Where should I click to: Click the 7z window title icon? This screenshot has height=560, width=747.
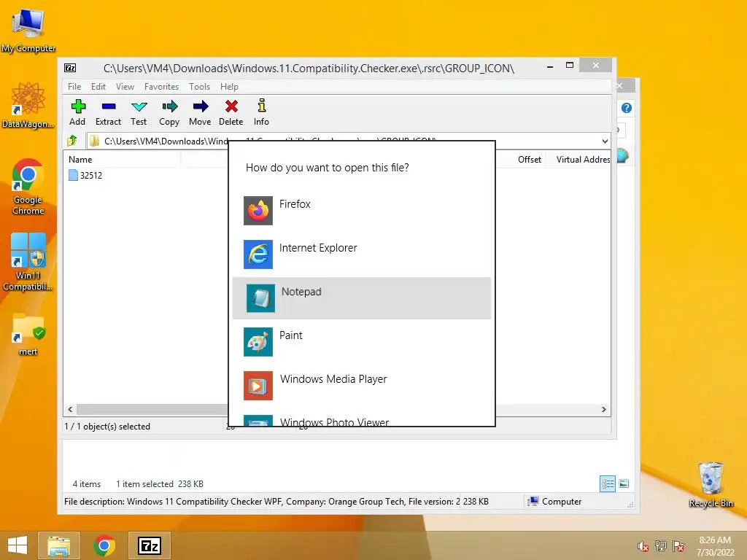70,68
